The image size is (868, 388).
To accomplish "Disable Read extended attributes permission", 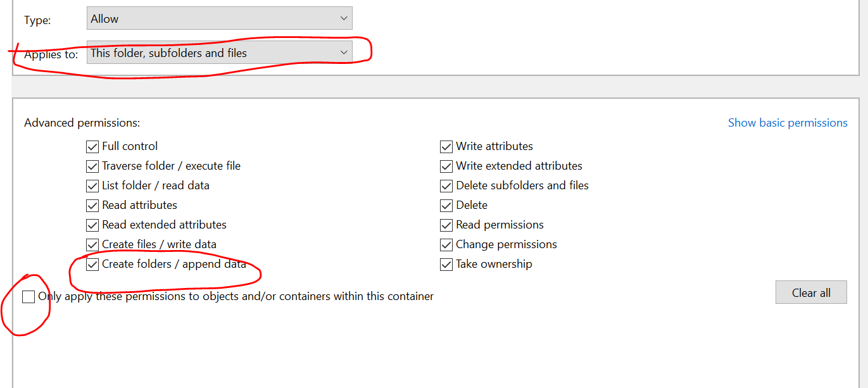I will point(92,225).
